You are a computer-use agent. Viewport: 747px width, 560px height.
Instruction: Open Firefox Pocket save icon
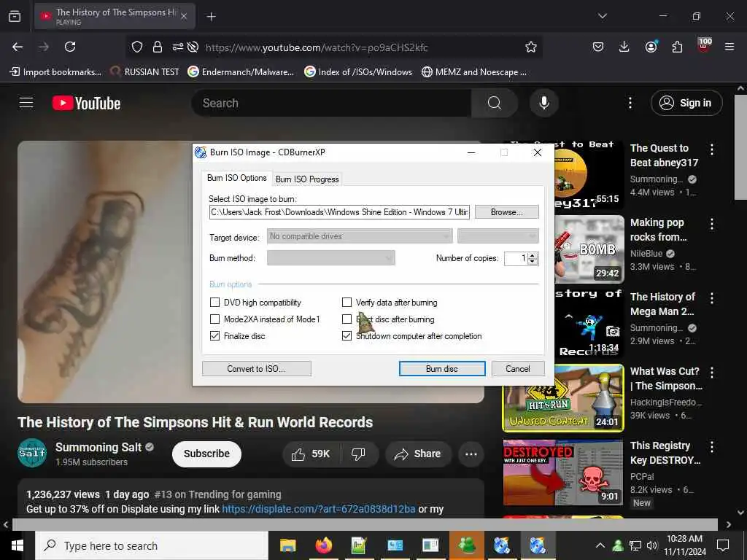(x=598, y=47)
